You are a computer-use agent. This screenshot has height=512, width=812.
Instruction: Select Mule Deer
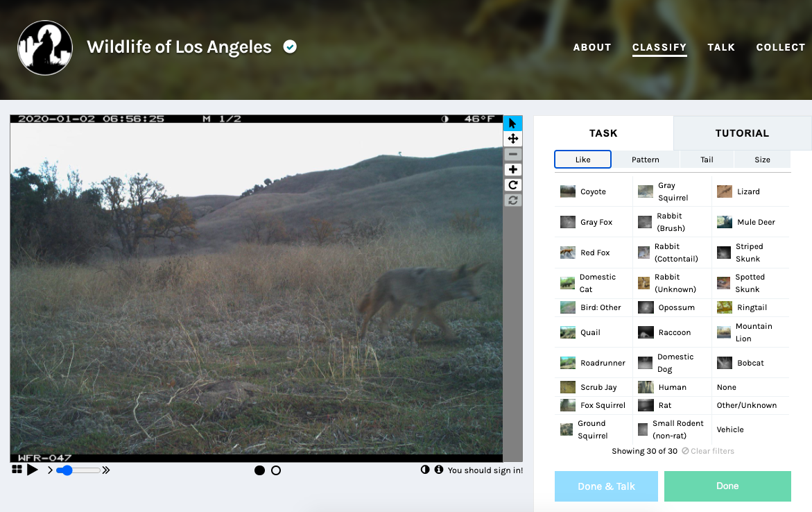click(751, 222)
